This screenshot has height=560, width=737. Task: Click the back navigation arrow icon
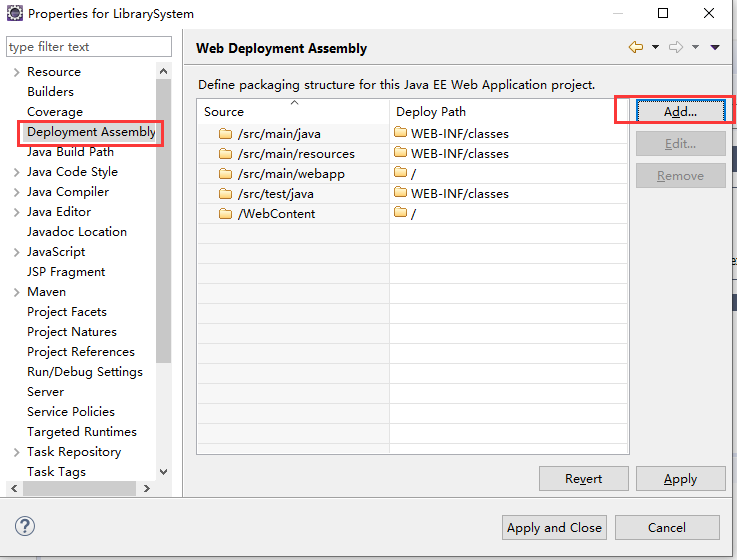[635, 47]
